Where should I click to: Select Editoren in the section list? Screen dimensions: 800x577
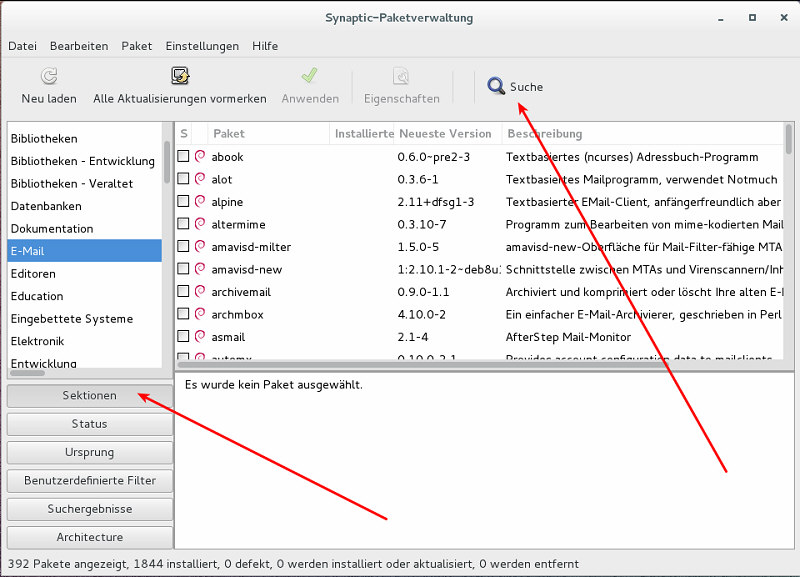pyautogui.click(x=34, y=274)
